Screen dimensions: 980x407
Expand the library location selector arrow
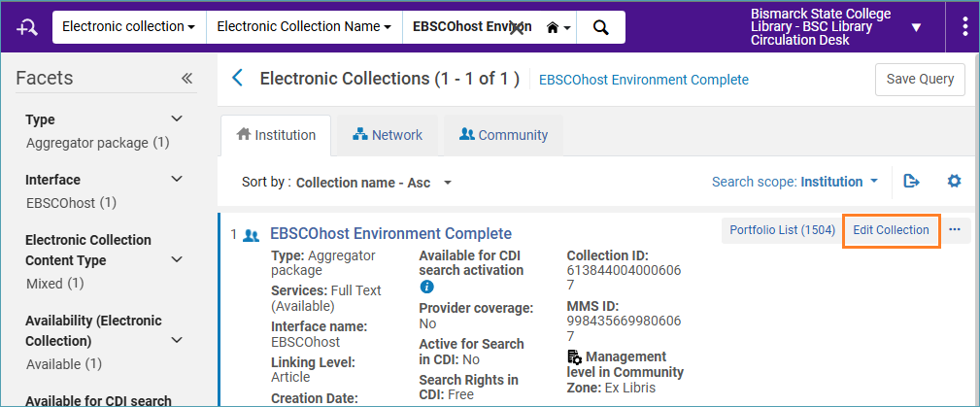(916, 27)
